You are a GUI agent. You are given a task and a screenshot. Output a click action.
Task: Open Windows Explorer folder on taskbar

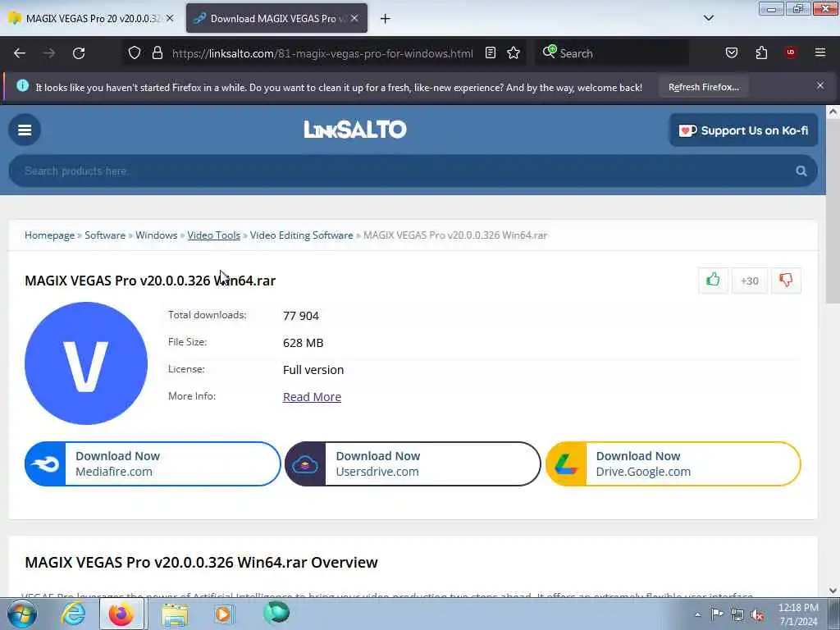[175, 614]
